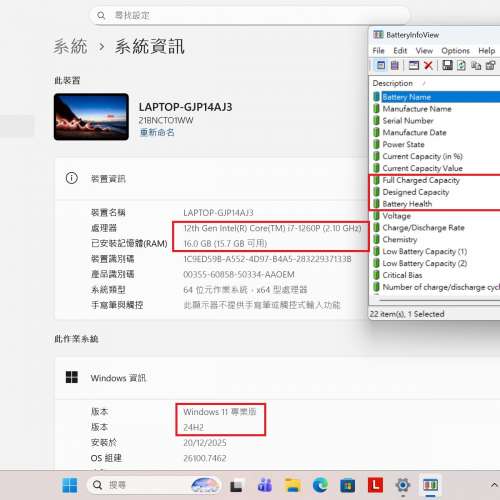Click the 12th Gen Intel Core i7-1260P value

click(272, 228)
